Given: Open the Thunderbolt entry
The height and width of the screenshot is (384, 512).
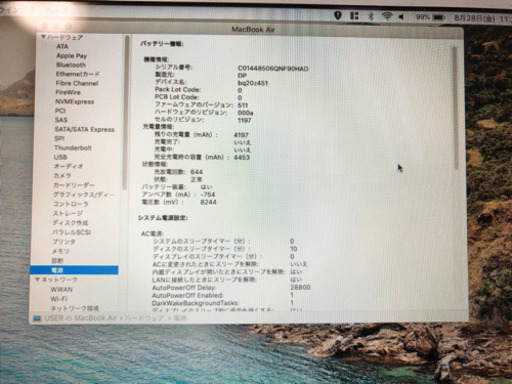Looking at the screenshot, I should point(73,148).
